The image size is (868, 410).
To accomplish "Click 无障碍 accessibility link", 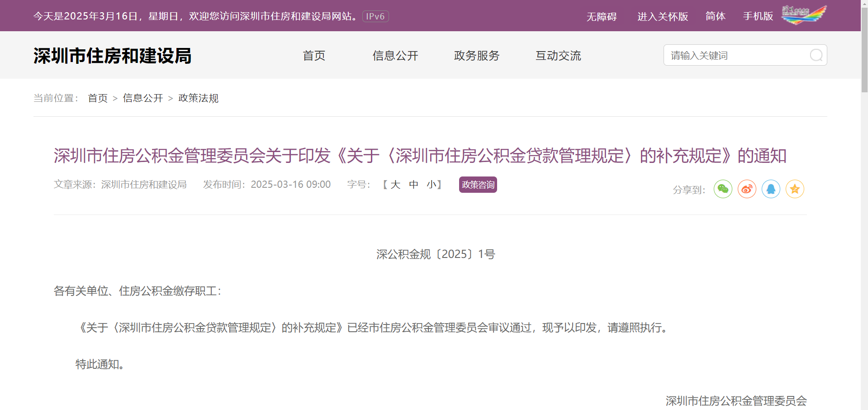I will point(602,17).
